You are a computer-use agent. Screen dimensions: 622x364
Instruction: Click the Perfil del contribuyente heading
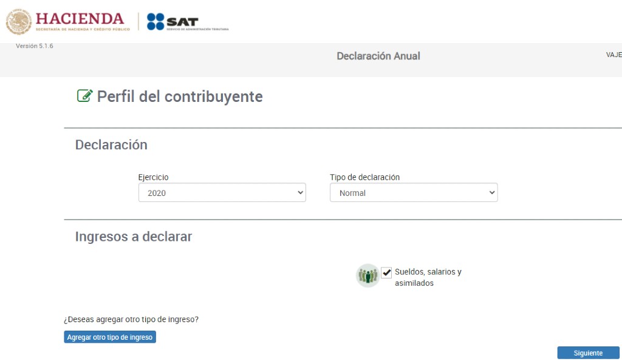(180, 96)
